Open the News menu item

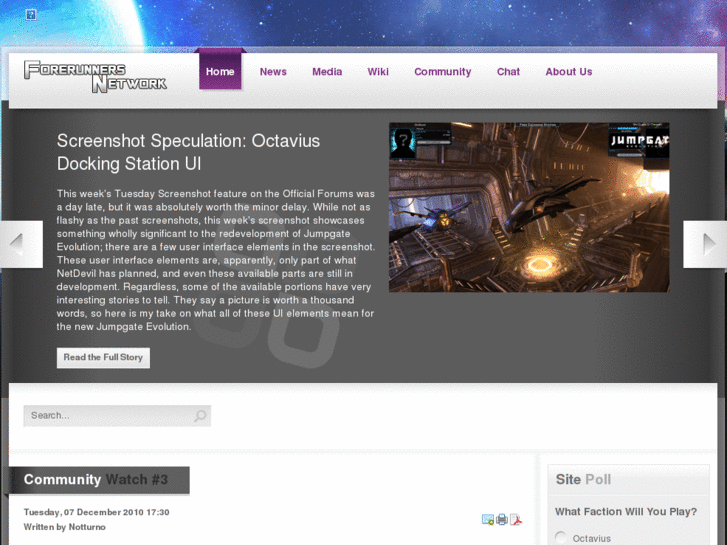pyautogui.click(x=273, y=72)
